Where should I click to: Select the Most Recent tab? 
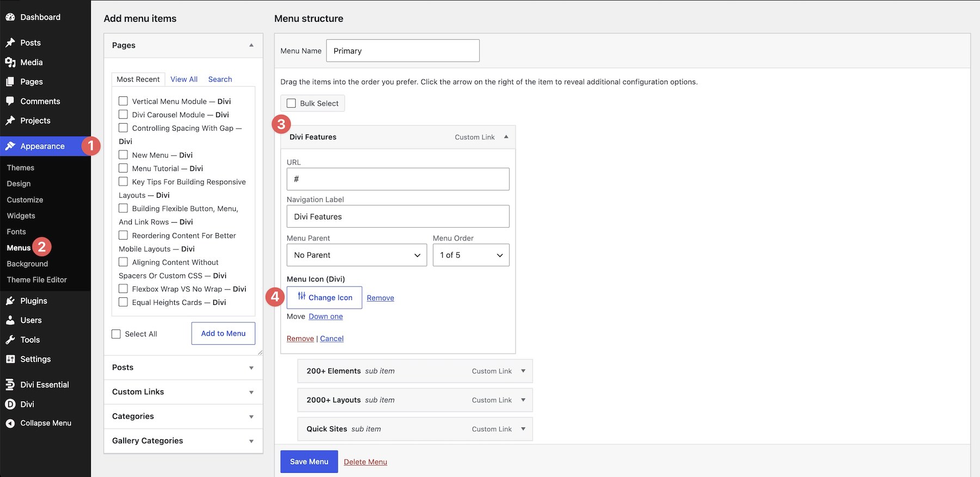click(138, 79)
